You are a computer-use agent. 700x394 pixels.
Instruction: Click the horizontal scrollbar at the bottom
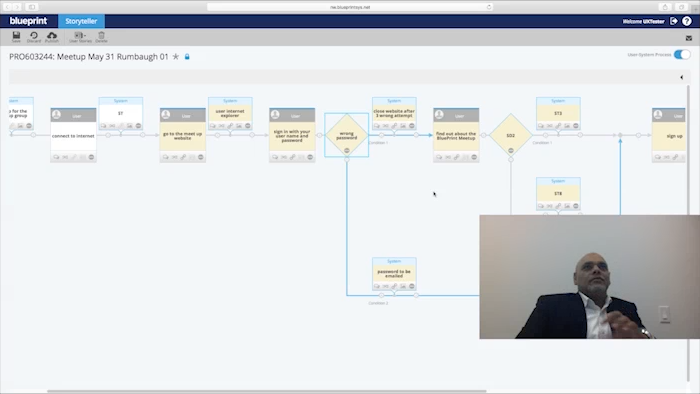(267, 391)
